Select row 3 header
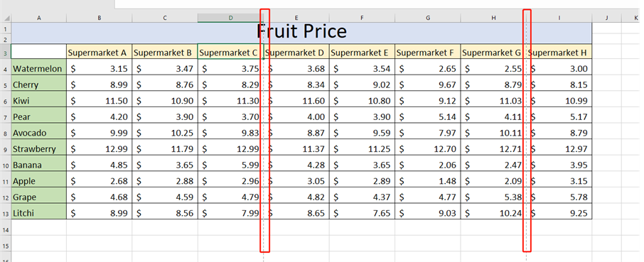Viewport: 644px width, 262px height. coord(6,53)
